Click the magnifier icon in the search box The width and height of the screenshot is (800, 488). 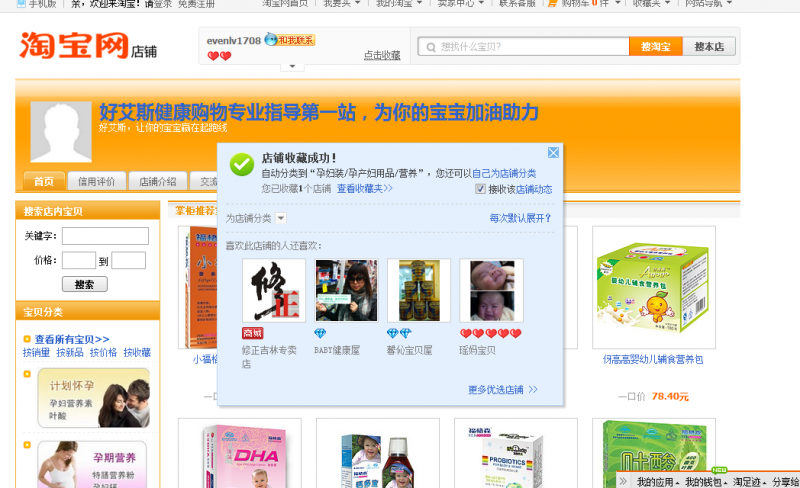pos(431,47)
